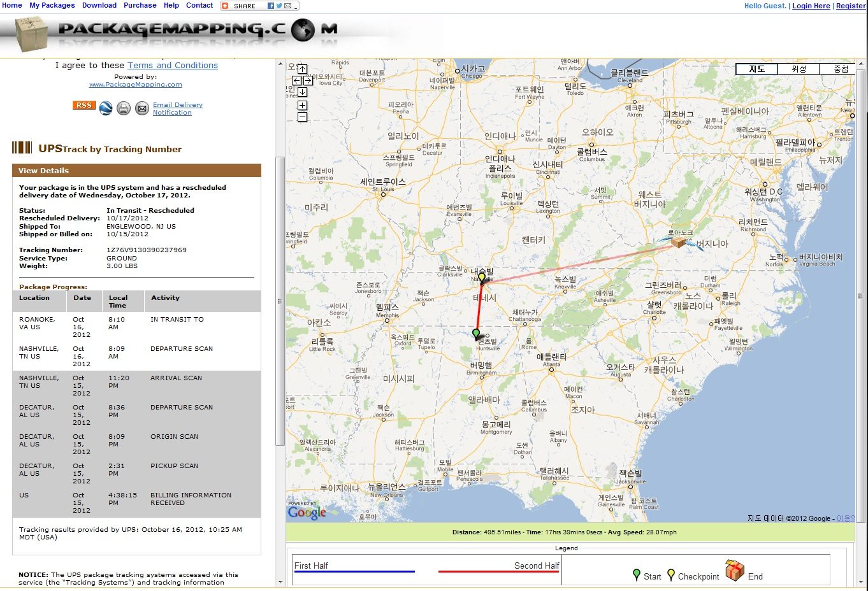868x591 pixels.
Task: Click the package box marker near Roanoke
Action: click(679, 242)
